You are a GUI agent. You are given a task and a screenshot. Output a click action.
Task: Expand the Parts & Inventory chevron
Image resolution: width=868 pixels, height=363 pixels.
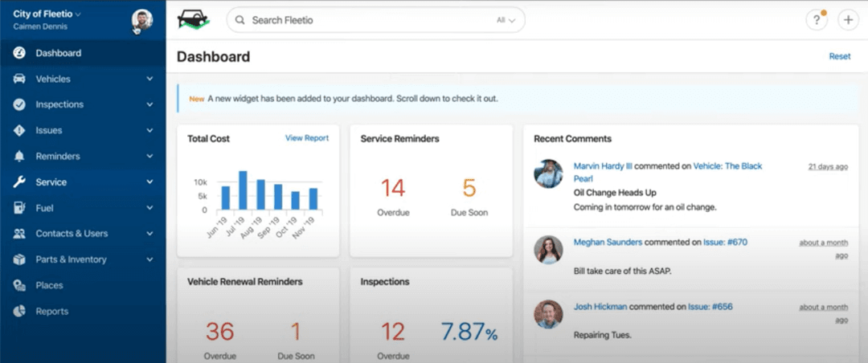pyautogui.click(x=149, y=259)
